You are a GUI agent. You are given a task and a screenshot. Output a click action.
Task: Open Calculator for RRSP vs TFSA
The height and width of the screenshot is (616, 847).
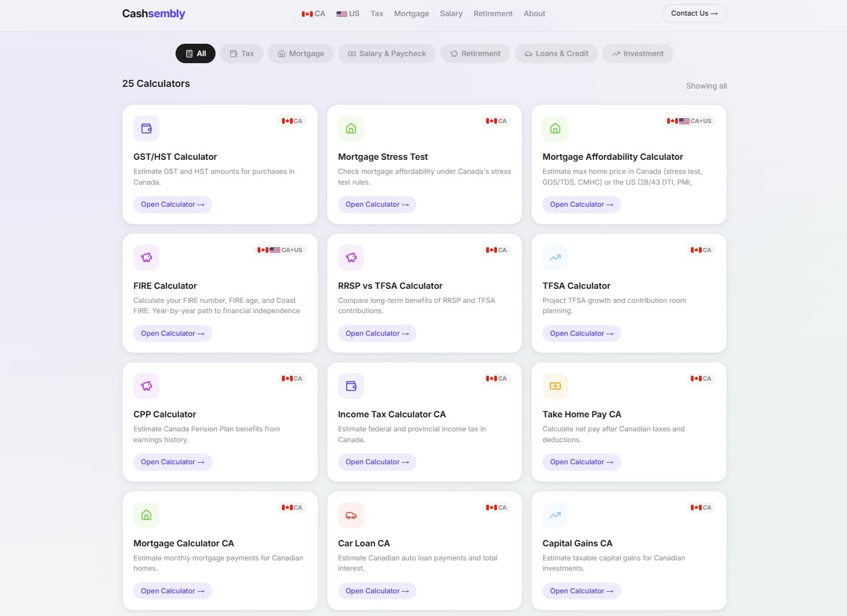pos(377,334)
